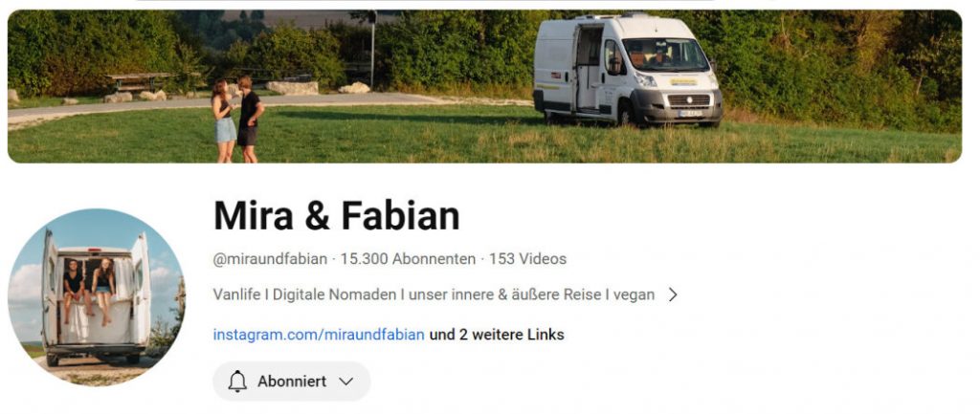Image resolution: width=980 pixels, height=414 pixels.
Task: Open the instagram.com/miraundfabian link
Action: pyautogui.click(x=319, y=335)
